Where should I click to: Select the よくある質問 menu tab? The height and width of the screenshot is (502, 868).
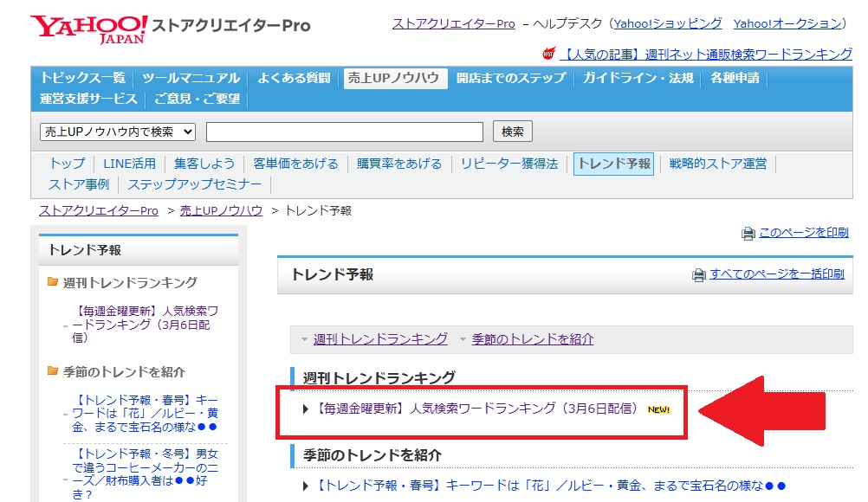[x=294, y=78]
